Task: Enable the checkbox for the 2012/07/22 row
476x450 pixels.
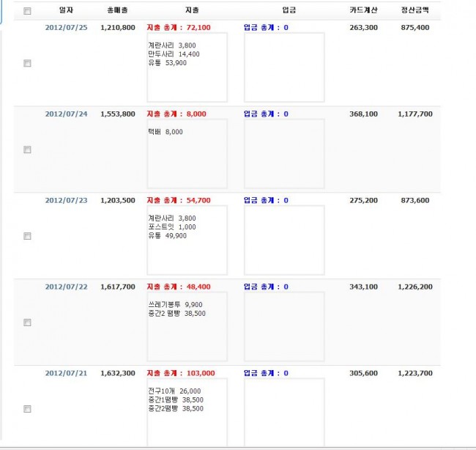Action: click(28, 322)
